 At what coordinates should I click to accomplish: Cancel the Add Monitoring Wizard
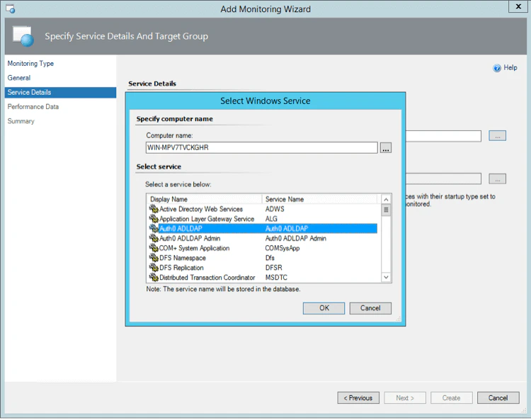(498, 398)
